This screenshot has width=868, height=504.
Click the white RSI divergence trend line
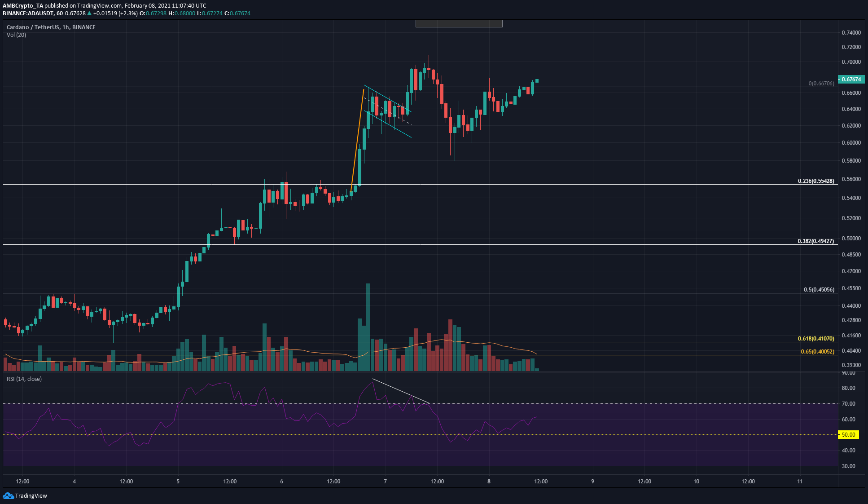[x=401, y=391]
